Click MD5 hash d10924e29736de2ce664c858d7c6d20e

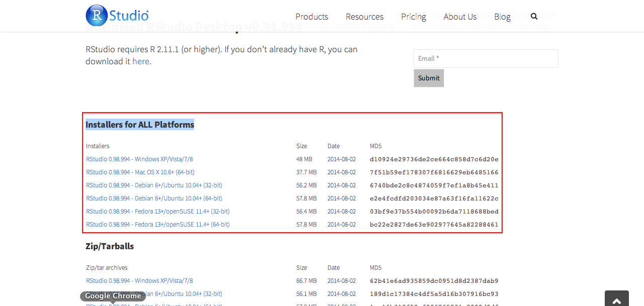click(434, 159)
